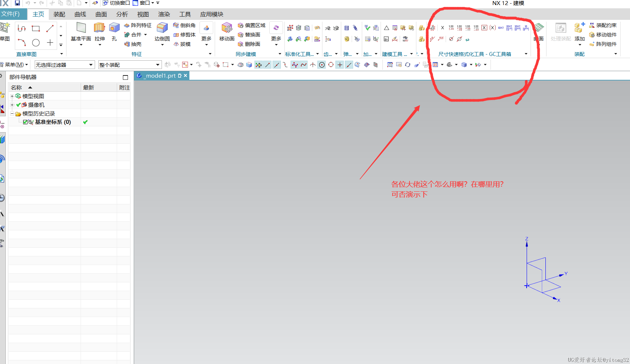This screenshot has width=630, height=364.
Task: Select 基准坐标系 (0) in model history
Action: coord(53,122)
